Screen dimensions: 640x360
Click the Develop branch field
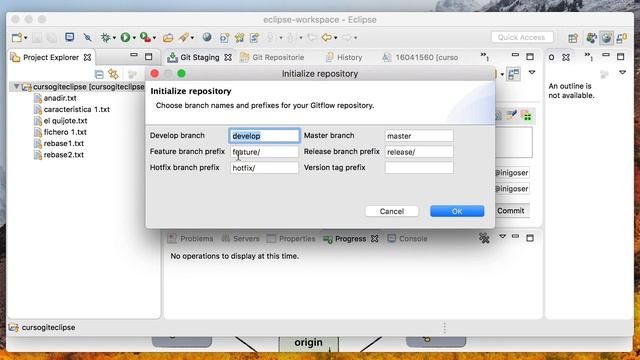click(264, 136)
